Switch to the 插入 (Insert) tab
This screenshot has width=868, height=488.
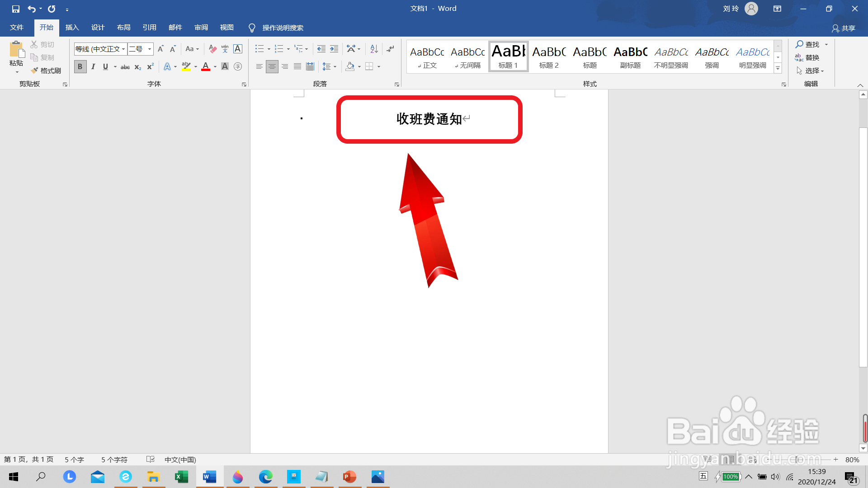pyautogui.click(x=72, y=28)
